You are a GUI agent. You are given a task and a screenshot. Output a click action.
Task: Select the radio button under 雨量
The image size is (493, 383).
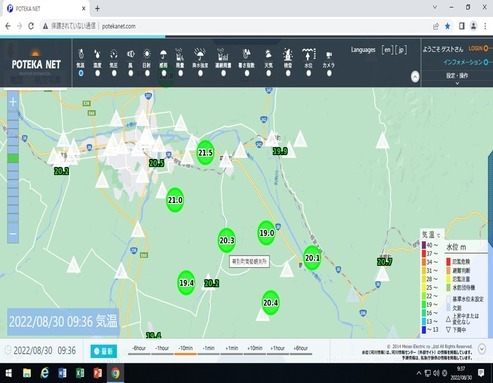point(180,73)
